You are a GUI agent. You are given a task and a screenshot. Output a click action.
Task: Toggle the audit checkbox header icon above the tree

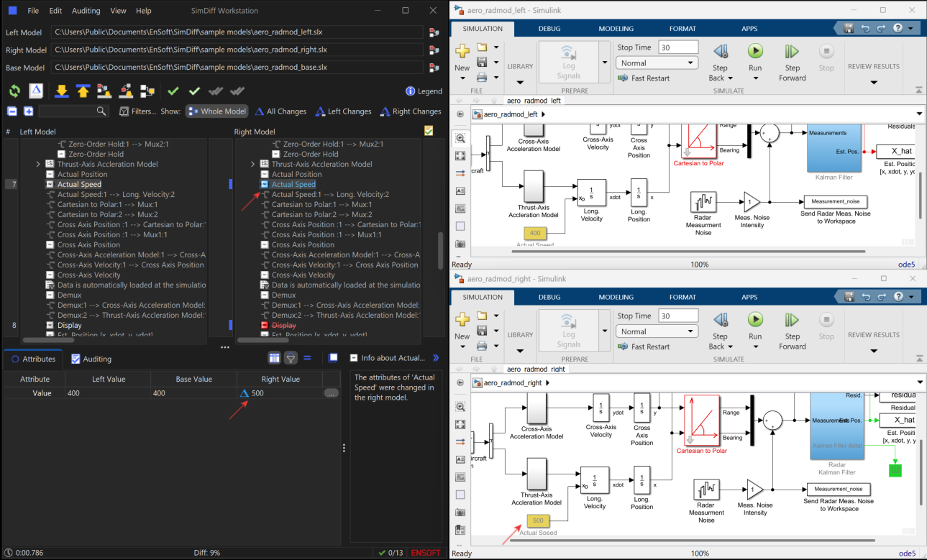pyautogui.click(x=429, y=130)
